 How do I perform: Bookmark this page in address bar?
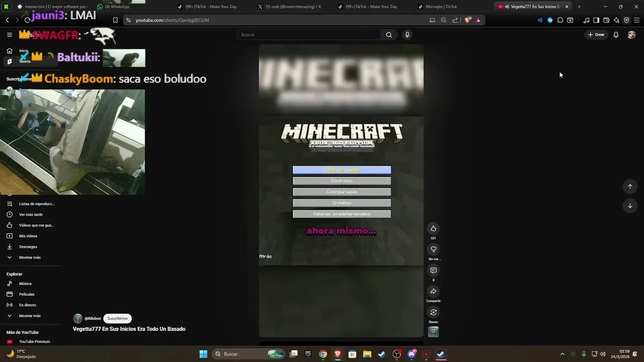coord(115,20)
